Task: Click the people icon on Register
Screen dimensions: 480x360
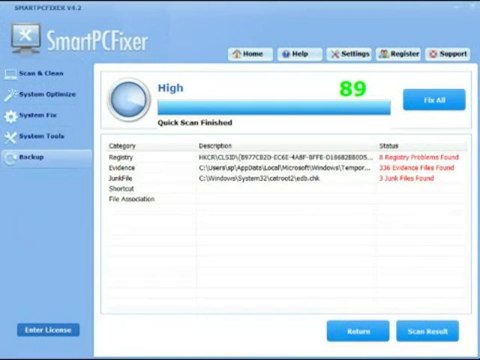Action: (384, 54)
